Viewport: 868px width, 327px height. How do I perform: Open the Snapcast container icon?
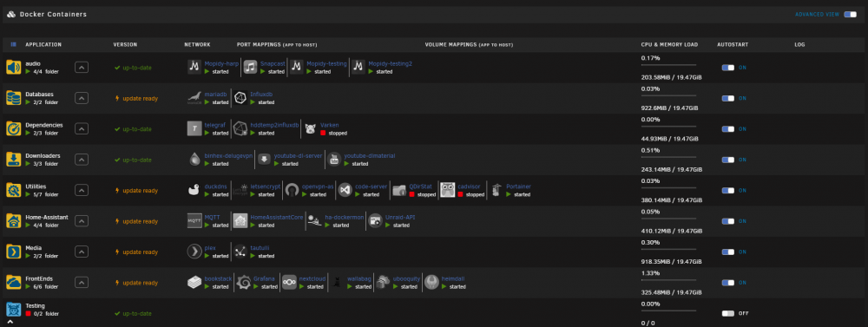coord(250,67)
